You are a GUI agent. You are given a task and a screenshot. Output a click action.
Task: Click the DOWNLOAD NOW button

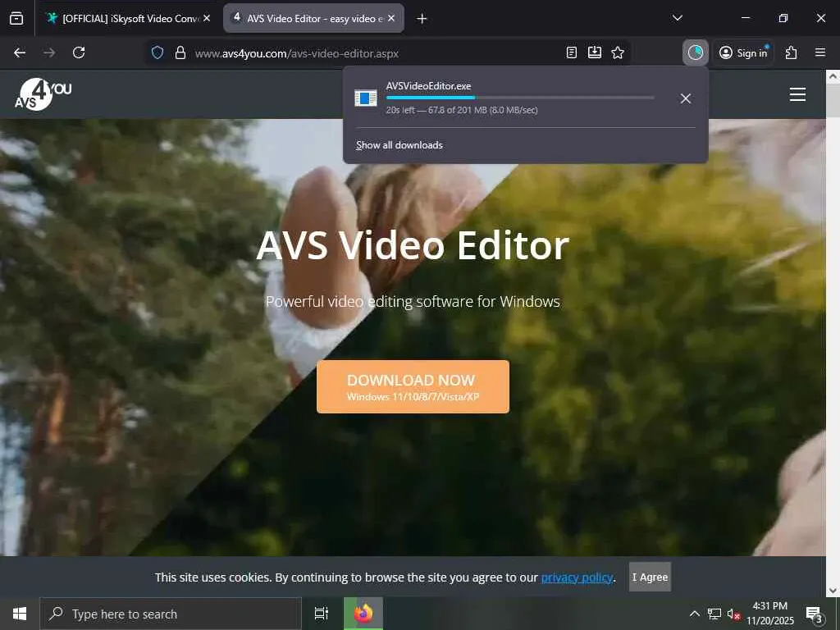(413, 387)
